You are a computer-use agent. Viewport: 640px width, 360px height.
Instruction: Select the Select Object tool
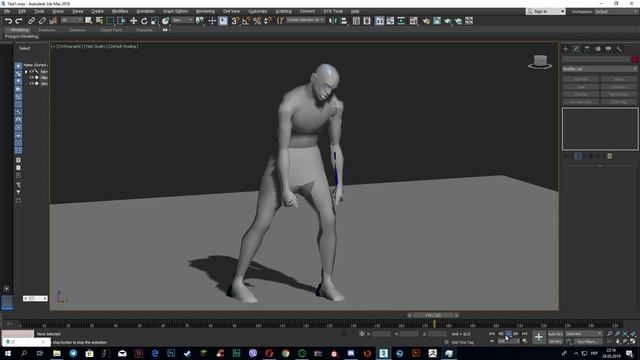coord(89,20)
